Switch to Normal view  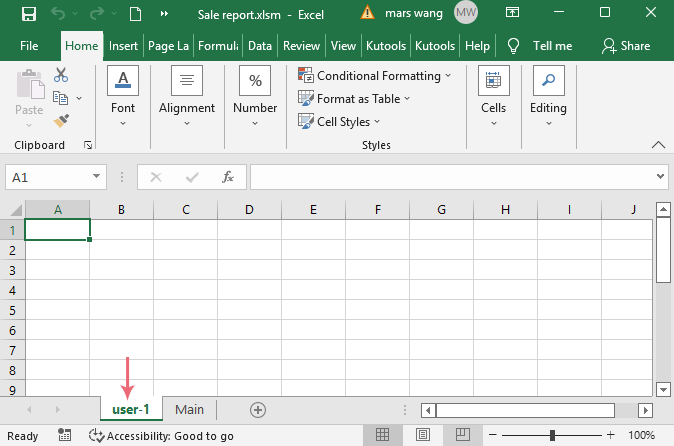[x=383, y=435]
